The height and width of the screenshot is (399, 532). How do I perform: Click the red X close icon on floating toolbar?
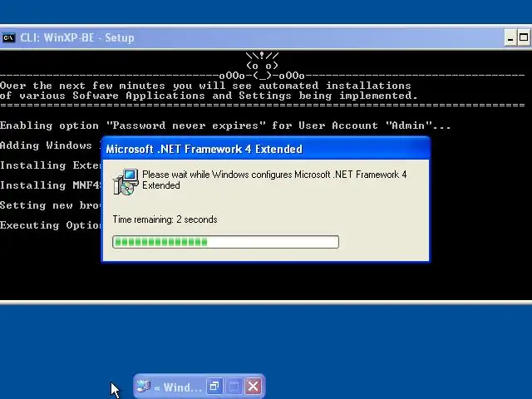[253, 386]
